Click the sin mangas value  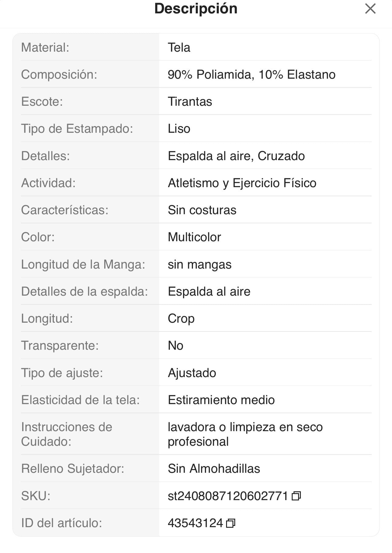(199, 265)
